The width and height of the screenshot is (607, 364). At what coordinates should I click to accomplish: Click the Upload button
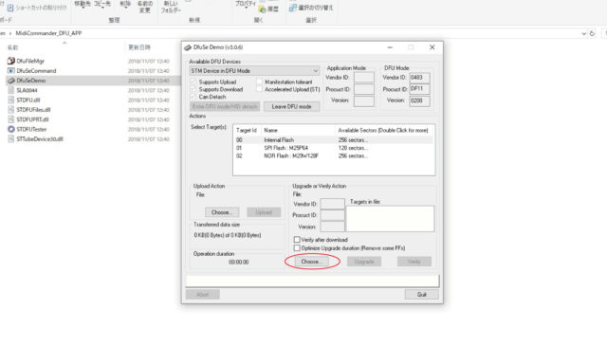[264, 212]
